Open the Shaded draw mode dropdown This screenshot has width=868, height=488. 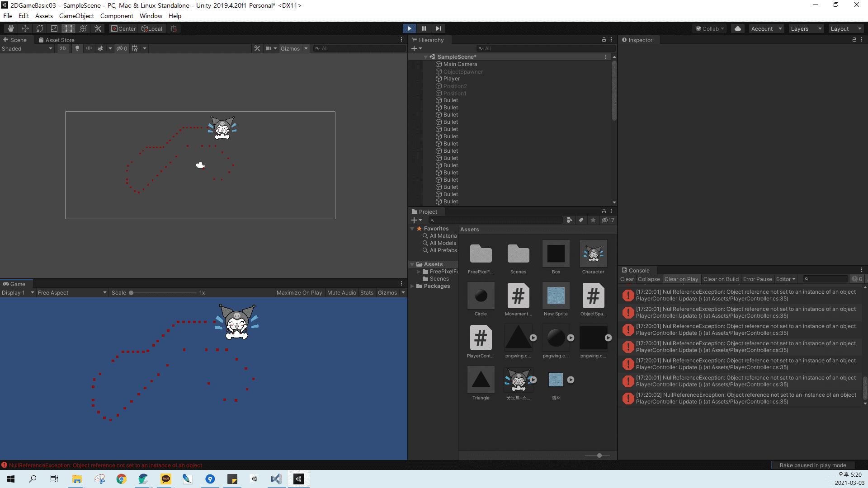tap(27, 48)
